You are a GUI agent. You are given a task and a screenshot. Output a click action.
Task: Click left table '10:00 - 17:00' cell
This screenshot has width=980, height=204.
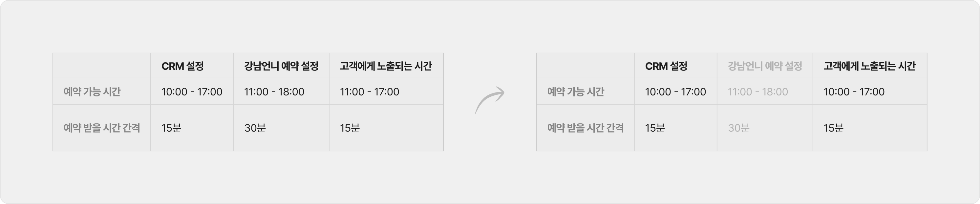coord(192,92)
